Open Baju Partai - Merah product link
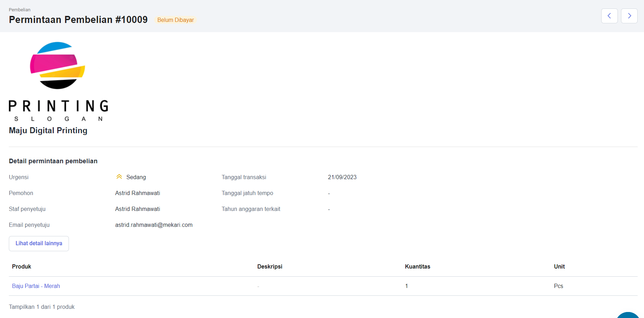This screenshot has width=644, height=318. click(36, 286)
